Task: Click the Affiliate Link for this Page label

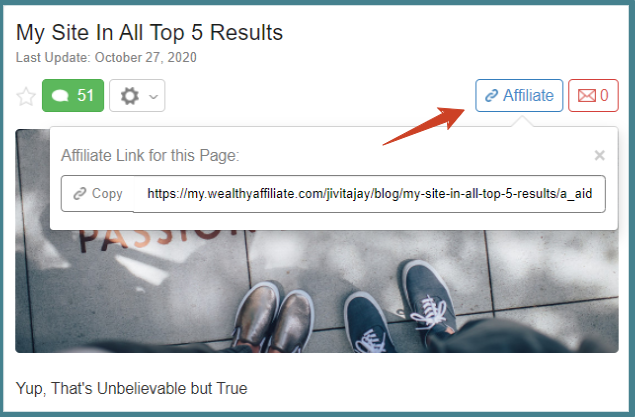Action: (x=150, y=155)
